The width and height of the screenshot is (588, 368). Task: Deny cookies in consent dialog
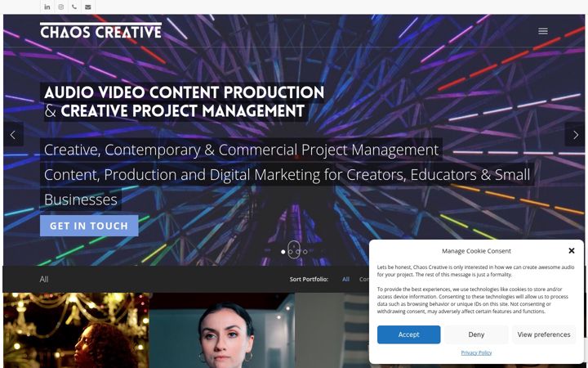tap(476, 334)
